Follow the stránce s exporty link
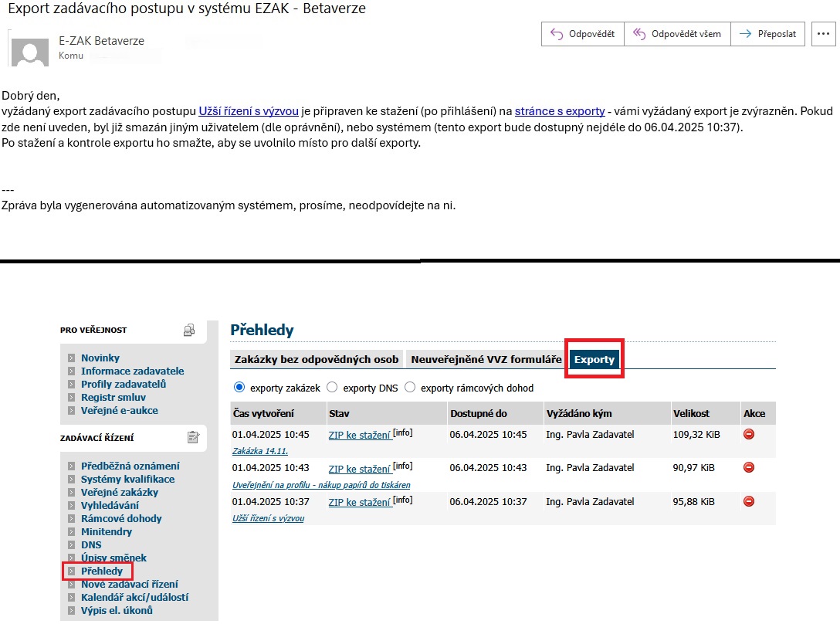This screenshot has width=840, height=624. pyautogui.click(x=559, y=111)
